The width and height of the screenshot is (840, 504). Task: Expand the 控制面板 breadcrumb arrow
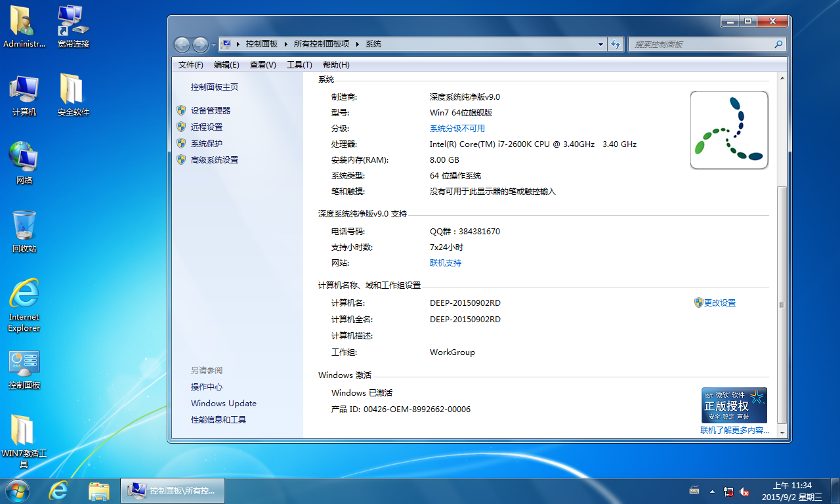click(285, 44)
